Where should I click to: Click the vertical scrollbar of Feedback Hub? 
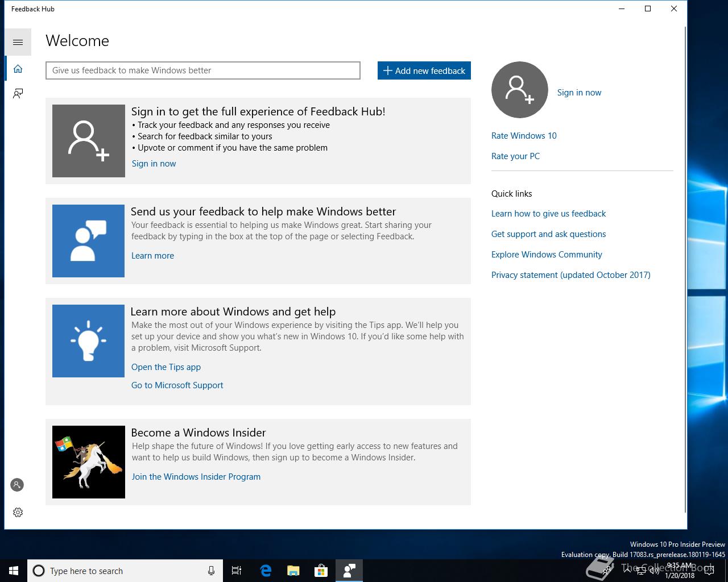684,270
